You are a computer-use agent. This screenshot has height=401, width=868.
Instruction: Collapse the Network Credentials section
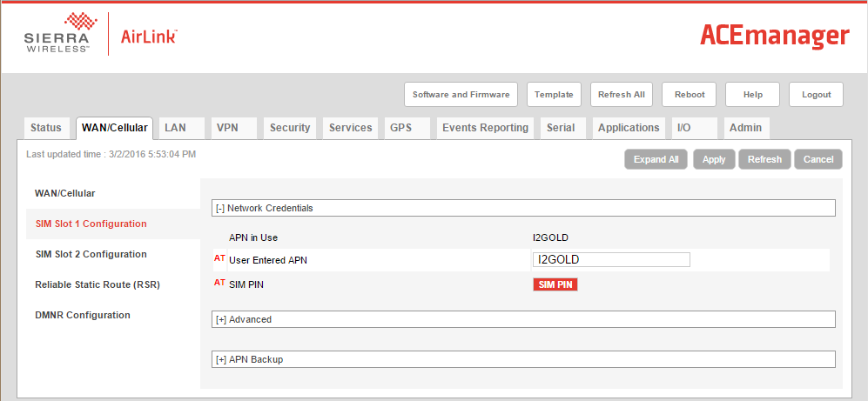point(524,208)
